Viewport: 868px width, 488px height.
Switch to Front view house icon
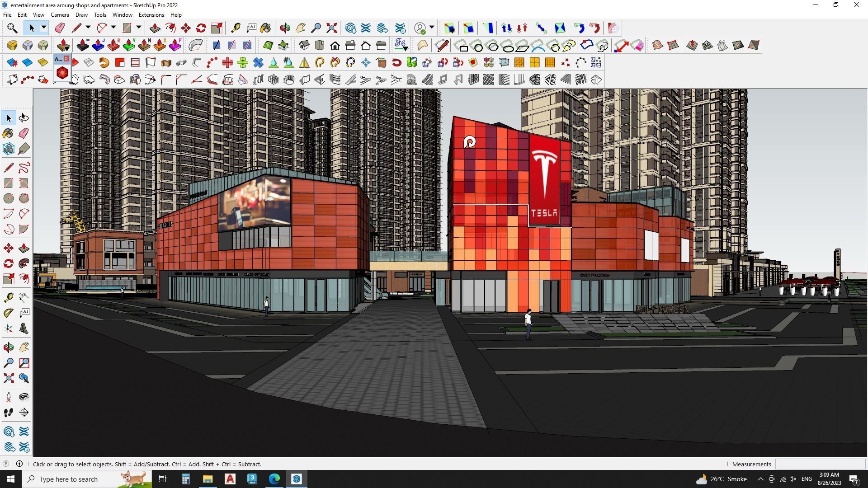click(335, 45)
